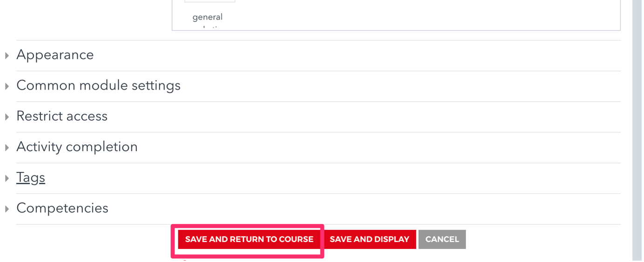Click the arrow icon beside Tags
Screen dimensions: 644x262
coord(7,178)
